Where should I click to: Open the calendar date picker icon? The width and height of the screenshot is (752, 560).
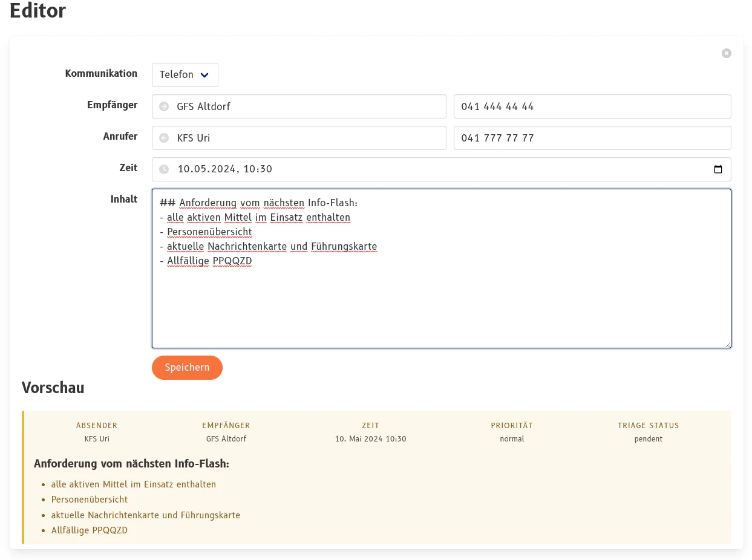(718, 169)
